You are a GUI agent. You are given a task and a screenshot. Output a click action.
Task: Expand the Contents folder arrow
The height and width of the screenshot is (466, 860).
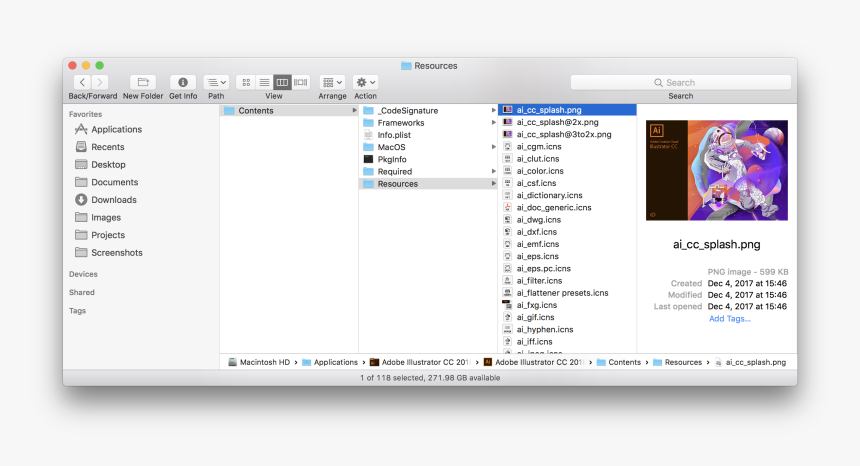tap(354, 110)
